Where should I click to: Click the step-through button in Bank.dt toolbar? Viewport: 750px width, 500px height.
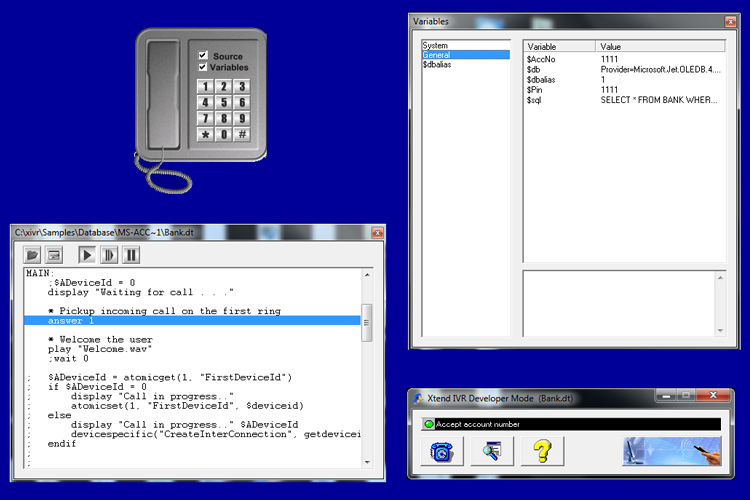109,255
